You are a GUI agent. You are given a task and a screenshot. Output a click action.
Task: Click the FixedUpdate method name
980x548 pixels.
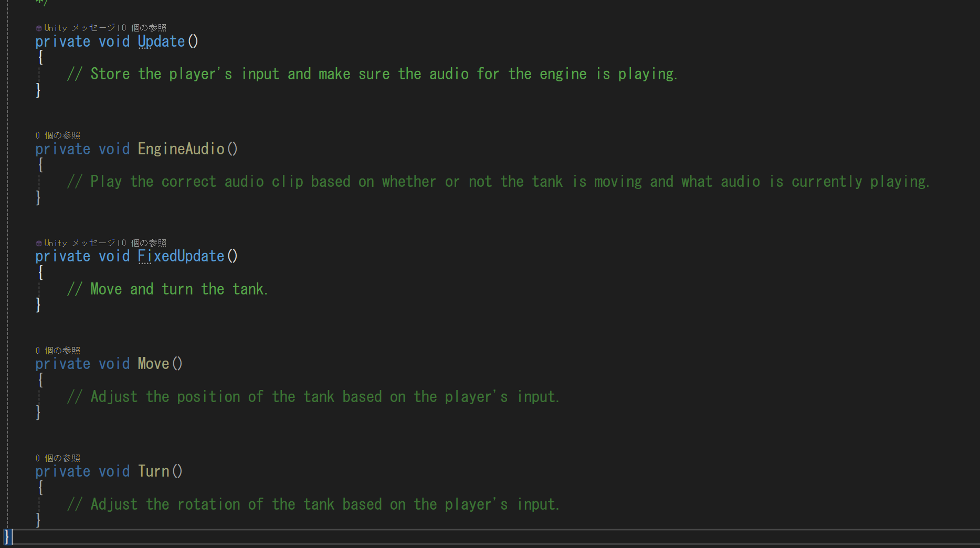pos(181,256)
